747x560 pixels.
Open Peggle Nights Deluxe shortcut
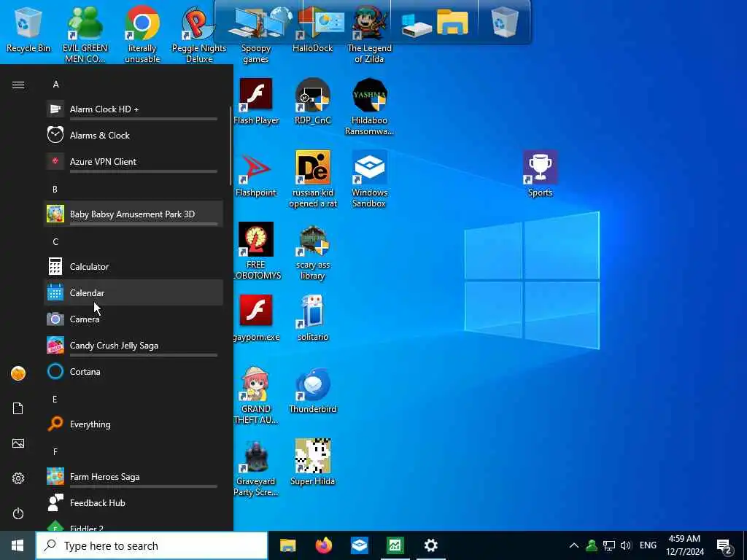click(199, 34)
